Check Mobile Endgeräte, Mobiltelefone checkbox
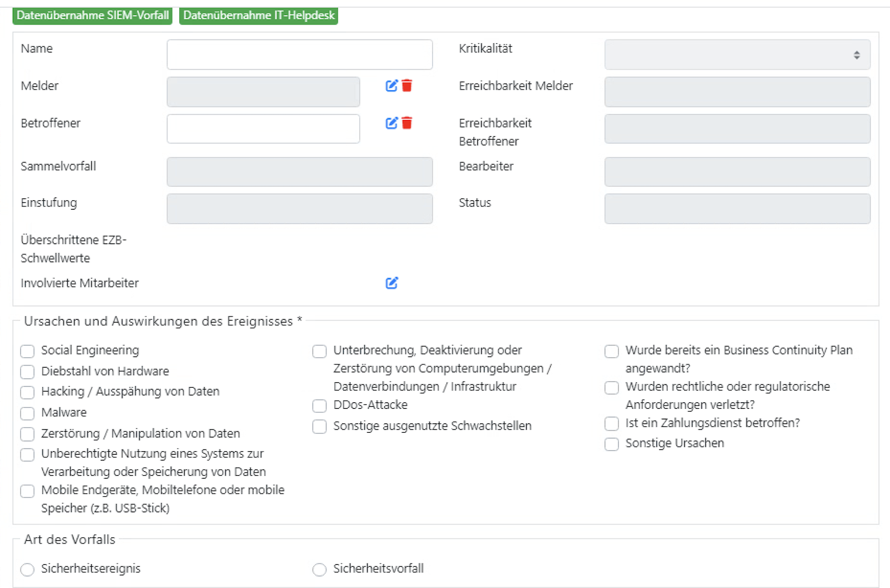890x588 pixels. [27, 491]
